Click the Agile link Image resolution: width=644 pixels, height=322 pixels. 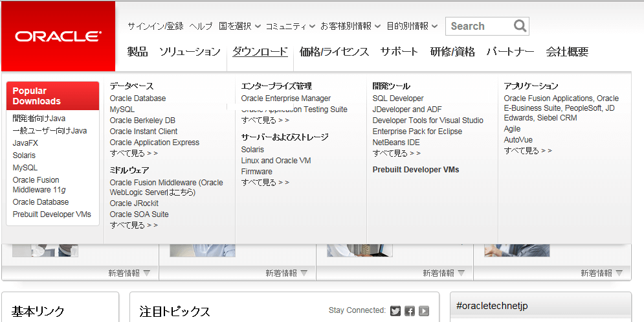pyautogui.click(x=512, y=129)
